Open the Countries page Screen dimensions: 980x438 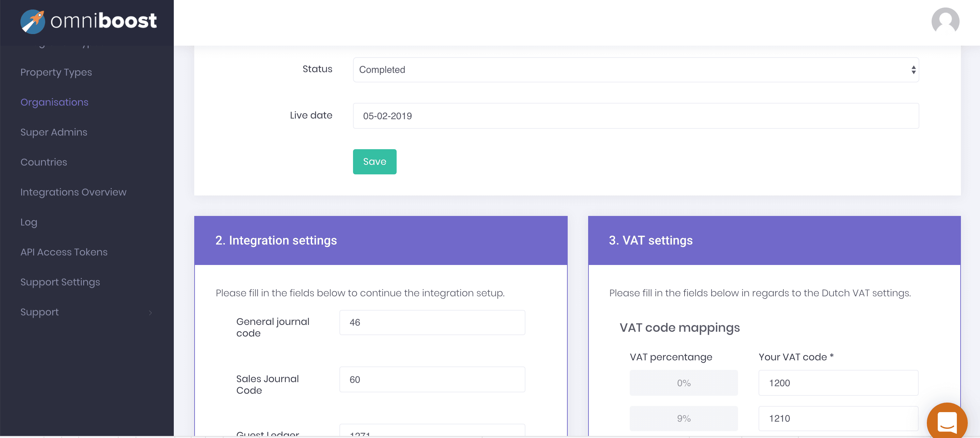click(44, 162)
